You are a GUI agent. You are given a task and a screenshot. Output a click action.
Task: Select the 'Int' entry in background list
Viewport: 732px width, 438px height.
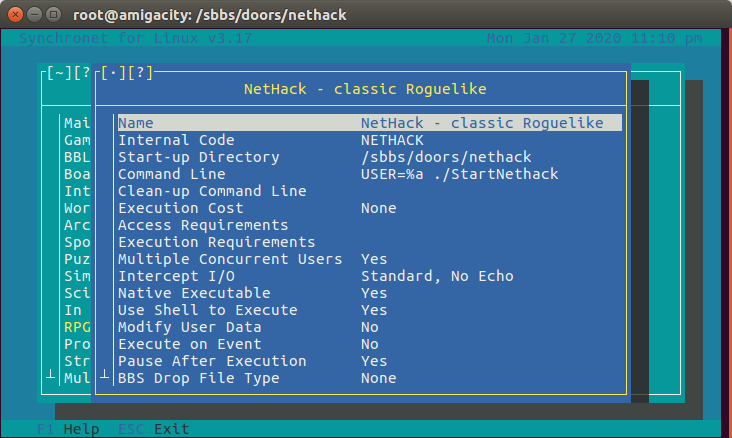tap(77, 191)
